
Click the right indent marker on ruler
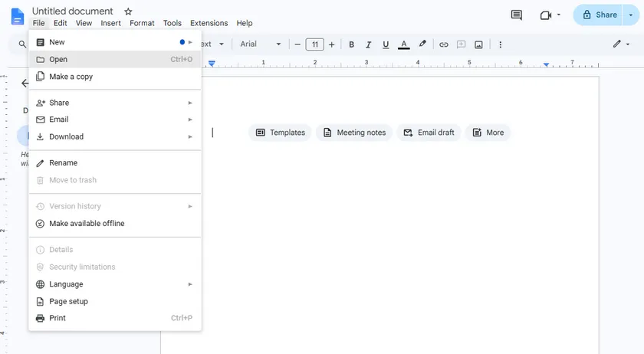[x=546, y=65]
